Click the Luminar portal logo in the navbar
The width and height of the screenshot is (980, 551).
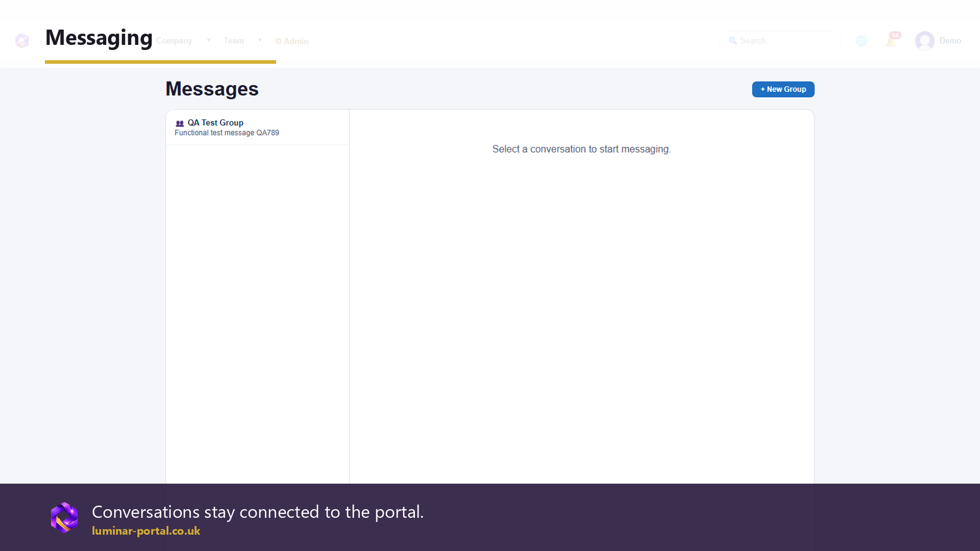coord(22,41)
